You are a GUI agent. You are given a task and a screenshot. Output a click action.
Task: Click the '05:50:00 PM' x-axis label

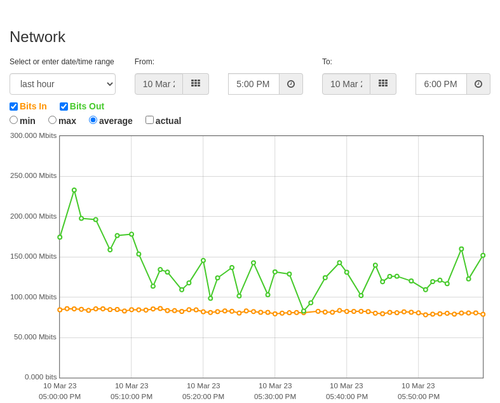[418, 397]
